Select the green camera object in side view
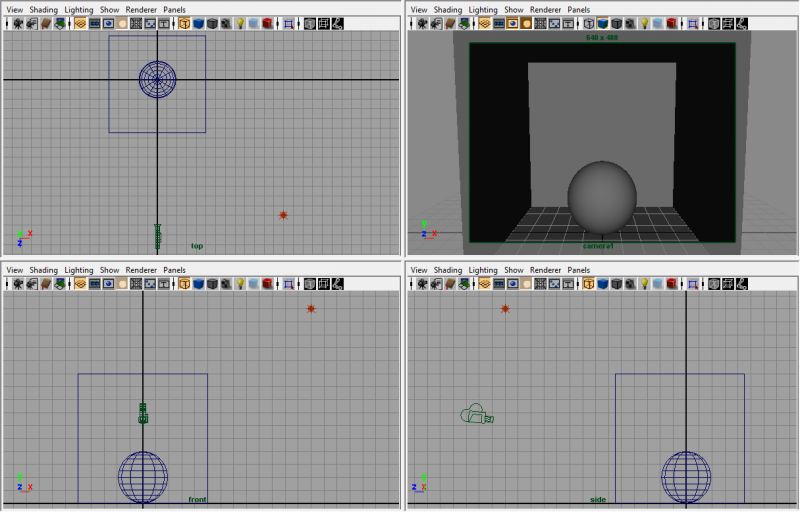800x512 pixels. pyautogui.click(x=476, y=414)
